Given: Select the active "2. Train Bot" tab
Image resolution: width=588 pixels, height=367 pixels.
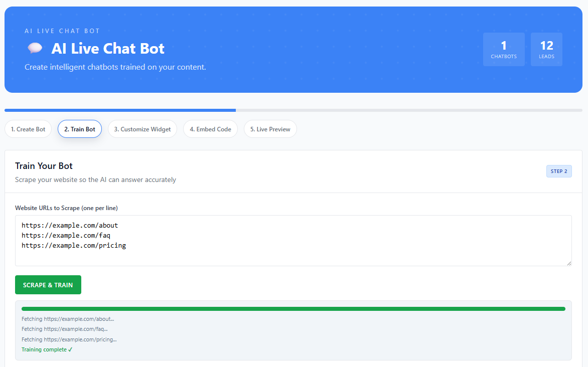Looking at the screenshot, I should (x=79, y=129).
